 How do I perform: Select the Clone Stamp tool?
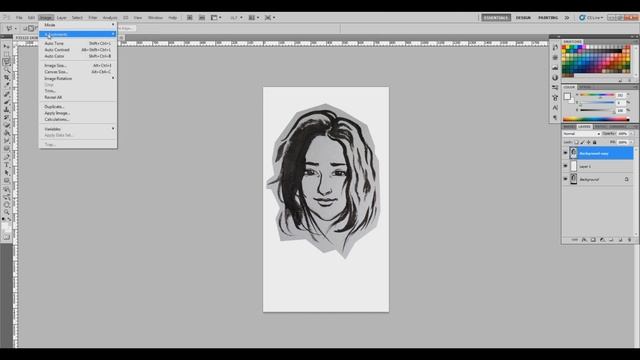point(7,109)
